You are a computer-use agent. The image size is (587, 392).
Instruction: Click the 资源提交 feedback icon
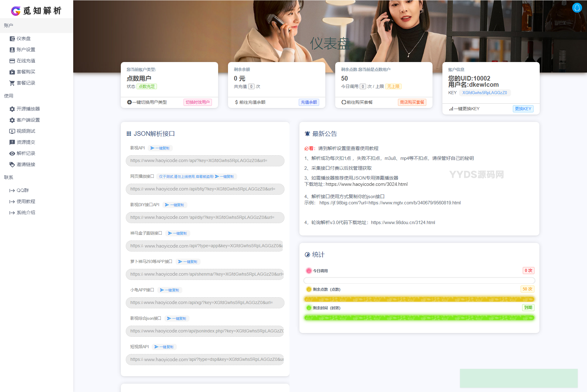[12, 142]
